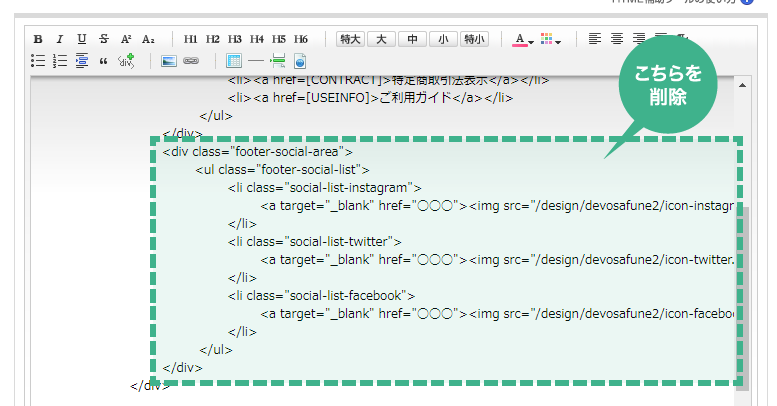
Task: Click the 特定商取引法表示 CONTRACT line
Action: pyautogui.click(x=388, y=81)
